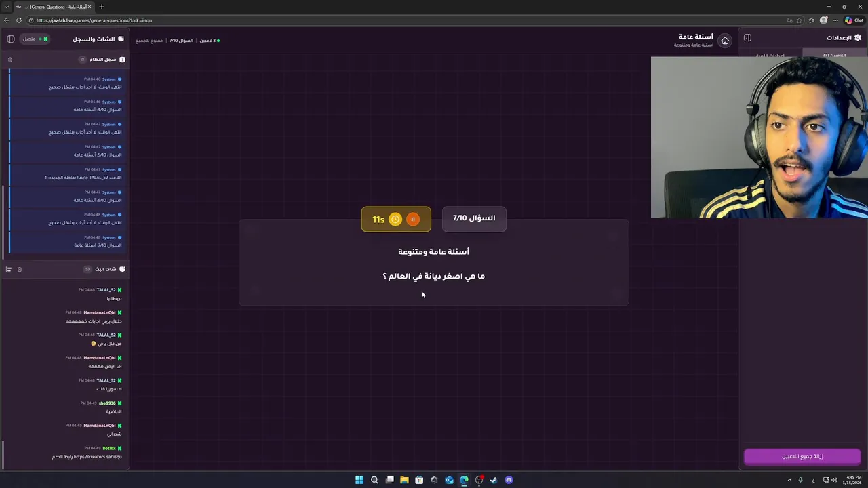The width and height of the screenshot is (868, 488).
Task: Open File Explorer from taskbar
Action: (x=404, y=480)
